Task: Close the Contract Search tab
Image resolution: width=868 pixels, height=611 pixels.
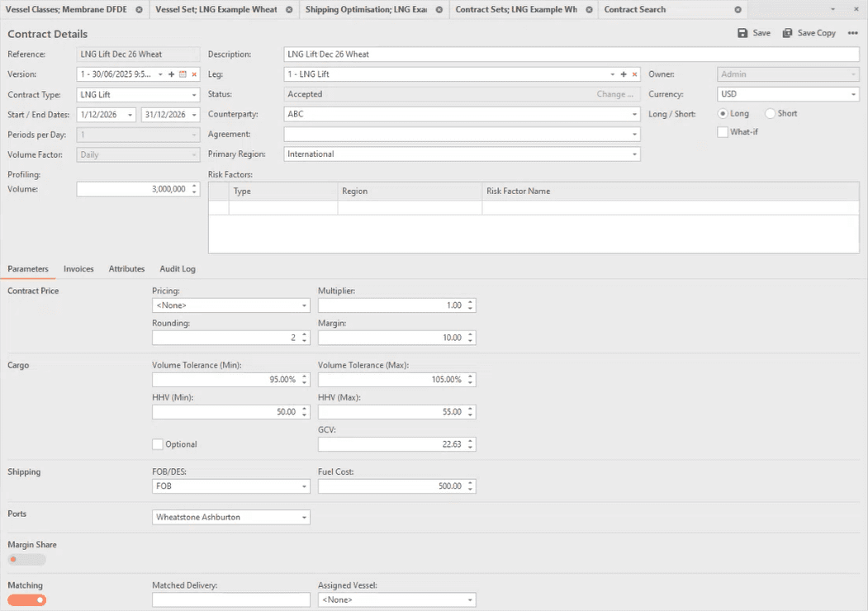Action: (737, 10)
